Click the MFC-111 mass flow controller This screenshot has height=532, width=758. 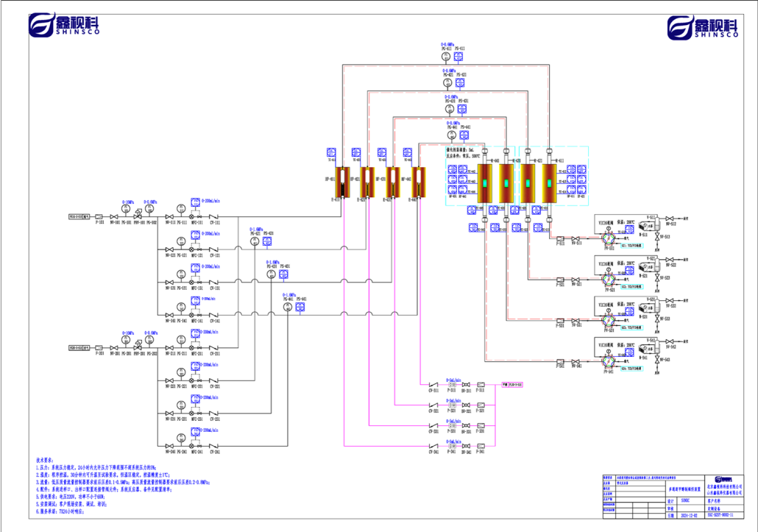click(x=195, y=217)
